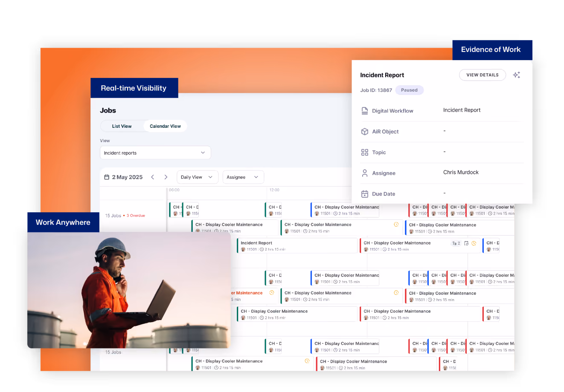564x392 pixels.
Task: Click the 06:00 time marker
Action: 174,190
